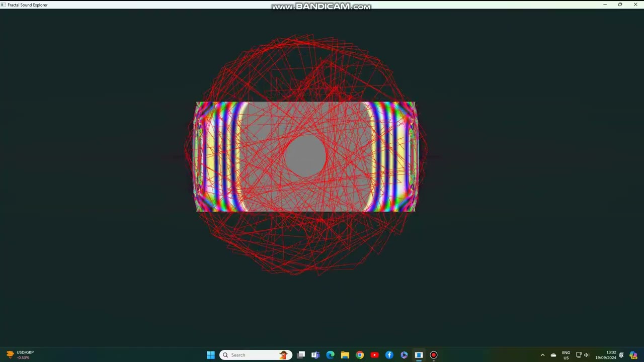Open Microsoft Edge from the taskbar
This screenshot has width=644, height=362.
pos(330,355)
